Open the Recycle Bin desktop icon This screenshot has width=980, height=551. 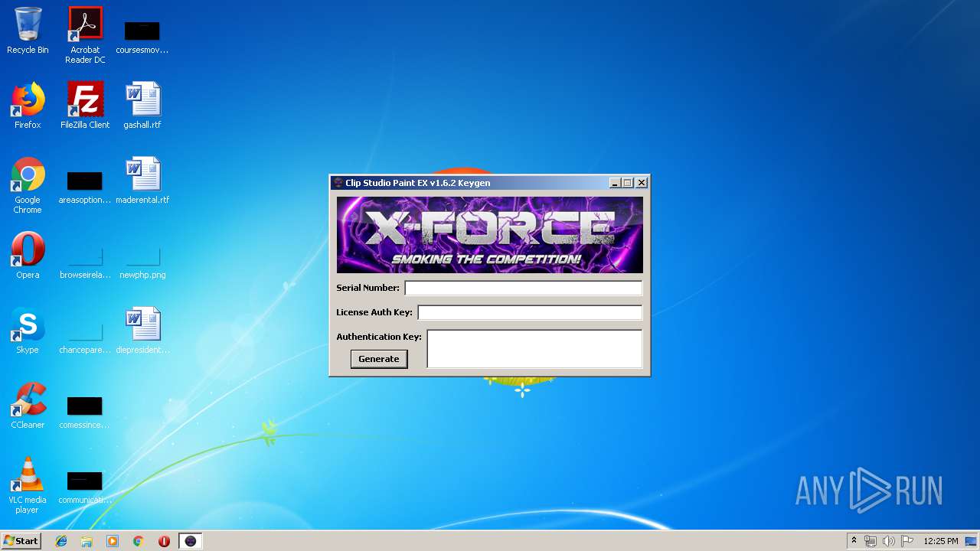point(28,31)
